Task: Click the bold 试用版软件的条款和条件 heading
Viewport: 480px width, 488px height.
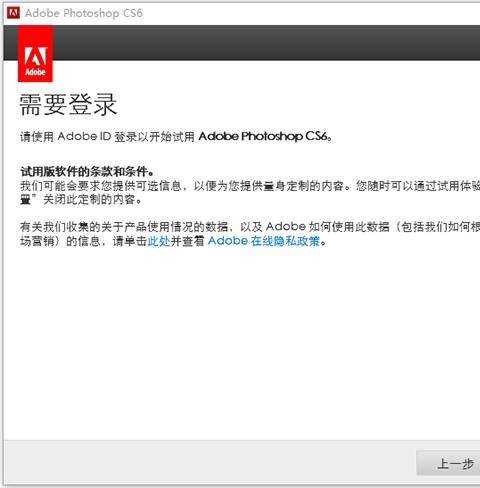Action: (87, 172)
